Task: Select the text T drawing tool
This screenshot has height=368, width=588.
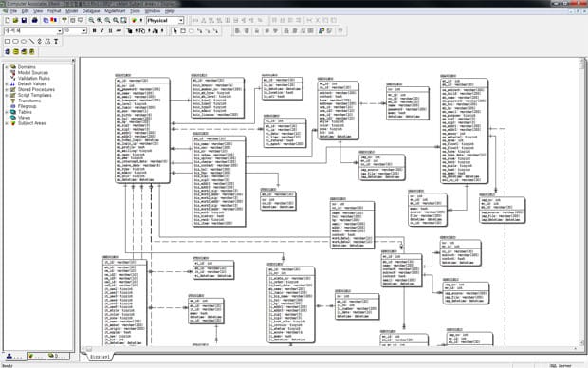Action: click(56, 42)
